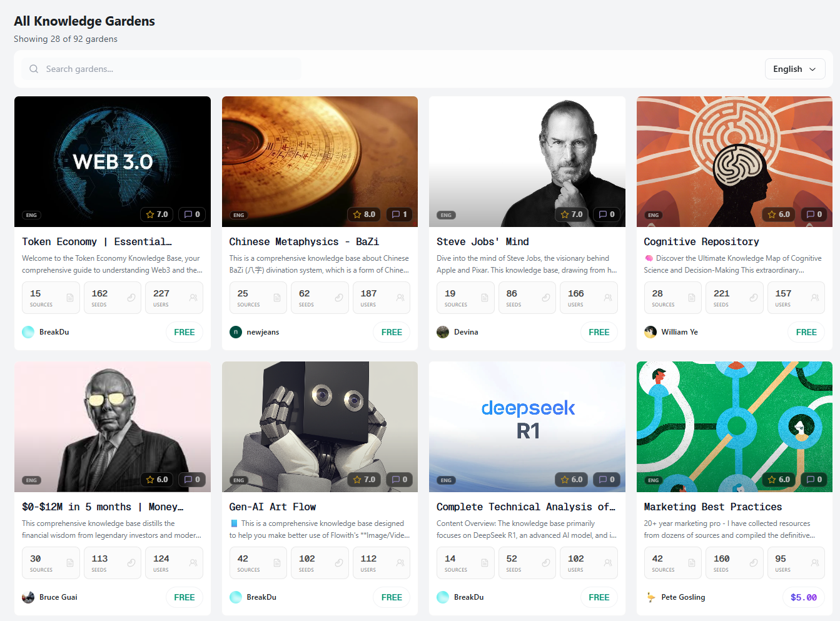Click the 30 sources stat on $0-$12M card
The image size is (840, 621).
pos(51,563)
